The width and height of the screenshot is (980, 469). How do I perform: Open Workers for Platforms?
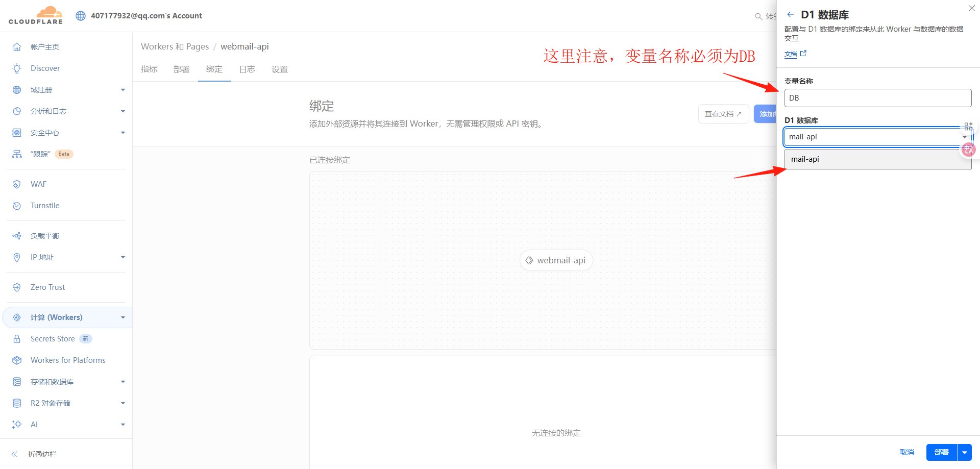point(67,360)
